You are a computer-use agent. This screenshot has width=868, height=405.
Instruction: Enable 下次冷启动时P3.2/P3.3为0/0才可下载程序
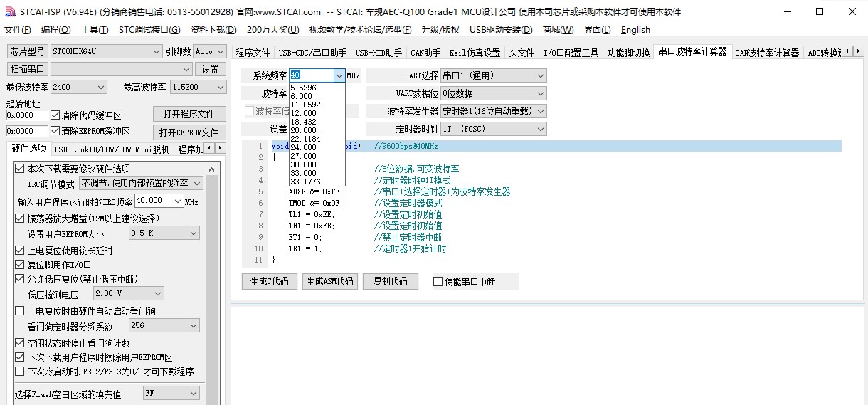20,372
